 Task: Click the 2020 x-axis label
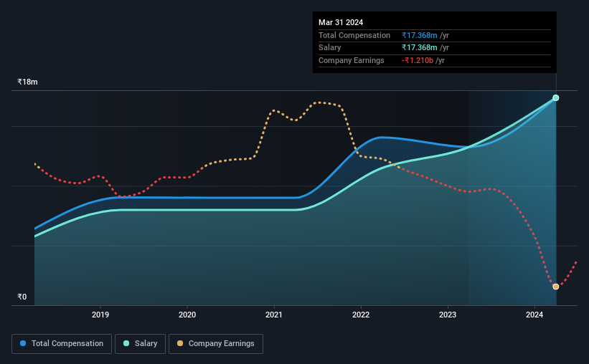(187, 315)
